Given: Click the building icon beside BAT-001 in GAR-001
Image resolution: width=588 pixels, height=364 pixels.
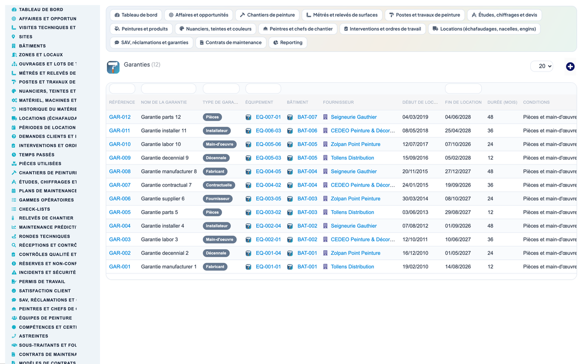Looking at the screenshot, I should click(290, 267).
